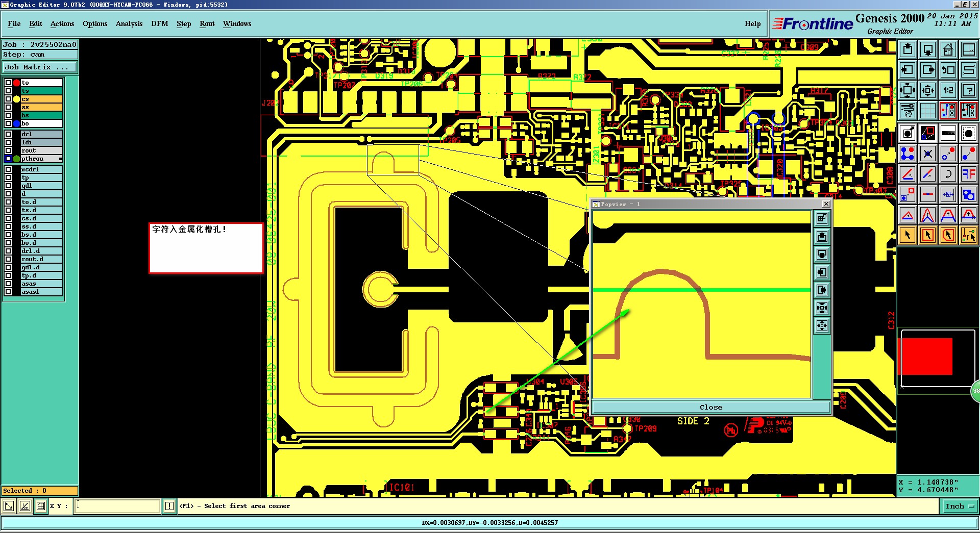Select the net selection pointer icon
Viewport: 980px width, 533px height.
coord(968,235)
